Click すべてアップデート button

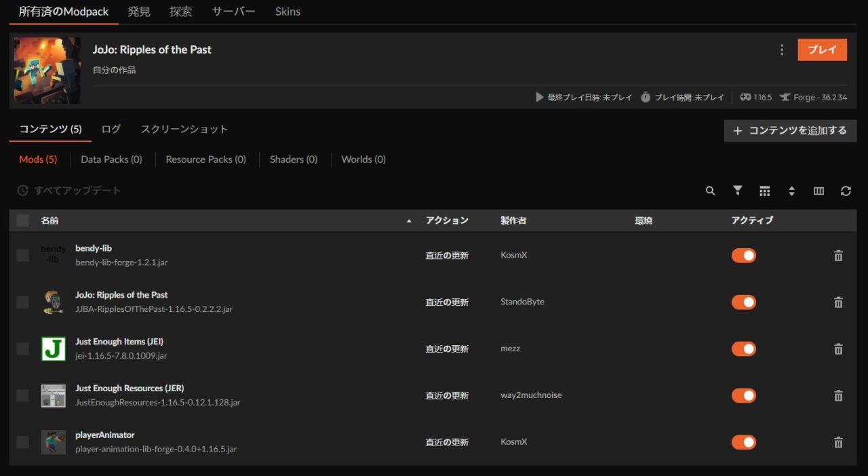(69, 191)
